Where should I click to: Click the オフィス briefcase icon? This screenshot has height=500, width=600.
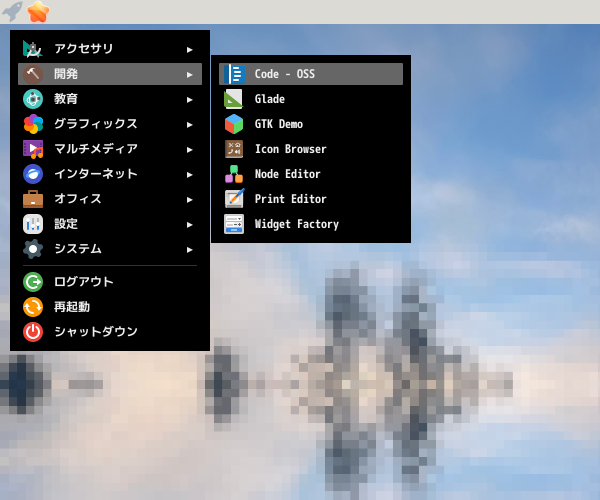point(33,199)
